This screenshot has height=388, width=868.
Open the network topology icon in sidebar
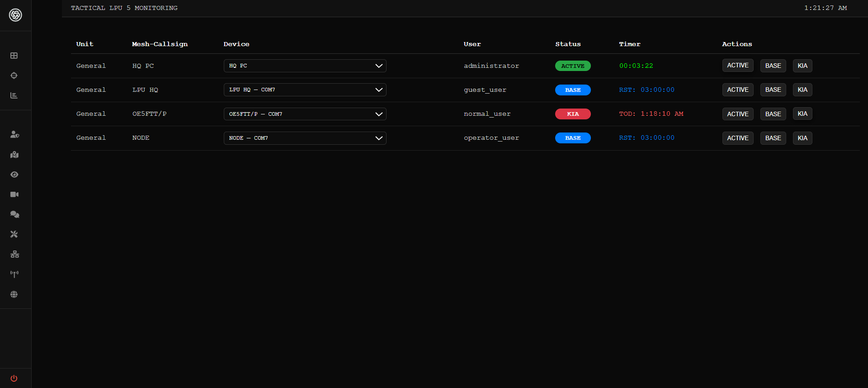tap(14, 254)
